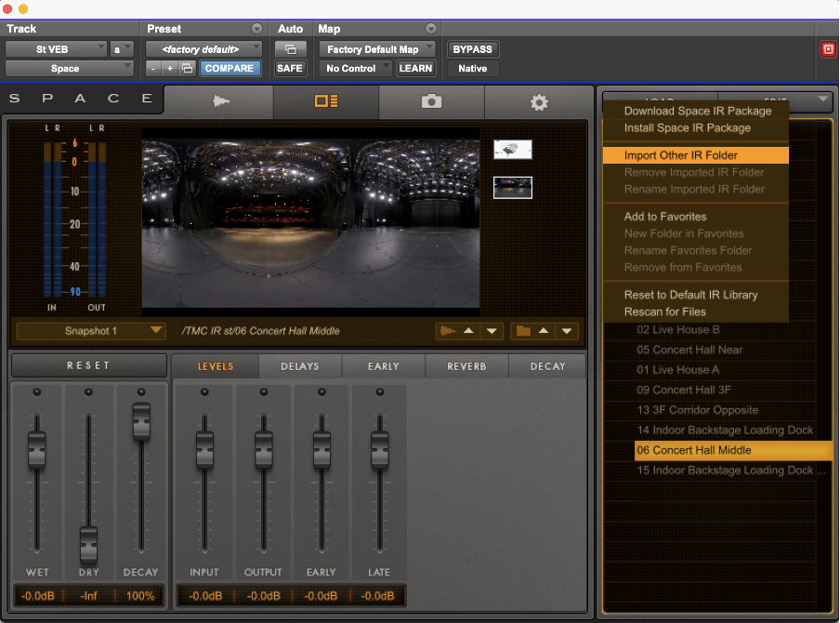This screenshot has width=840, height=623.
Task: Choose Import Other IR Folder
Action: (x=695, y=155)
